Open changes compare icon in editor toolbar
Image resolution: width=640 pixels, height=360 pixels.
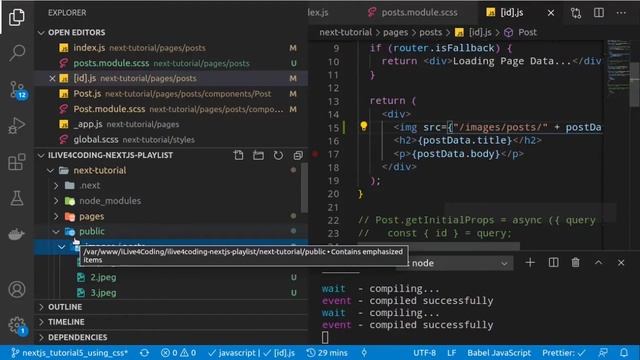pos(576,13)
